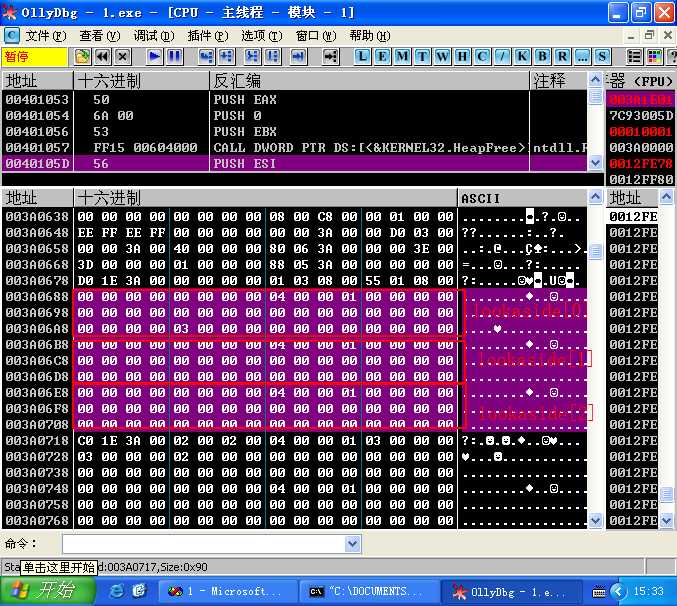Click the Pause program toolbar icon

[x=174, y=57]
